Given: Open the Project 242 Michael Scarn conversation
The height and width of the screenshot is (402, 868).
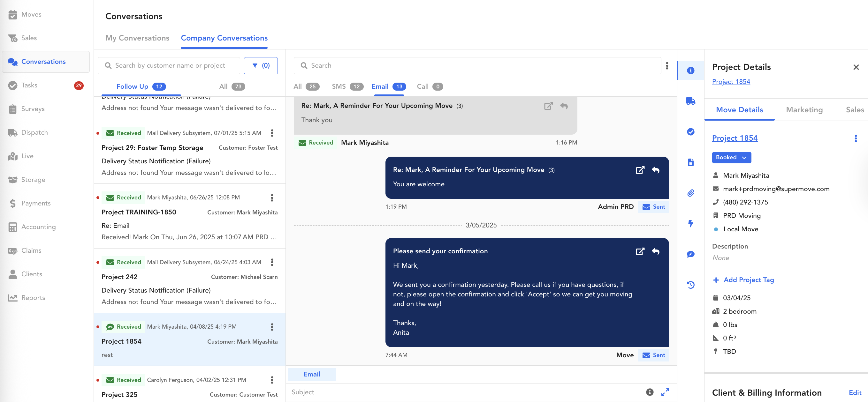Looking at the screenshot, I should coord(190,281).
